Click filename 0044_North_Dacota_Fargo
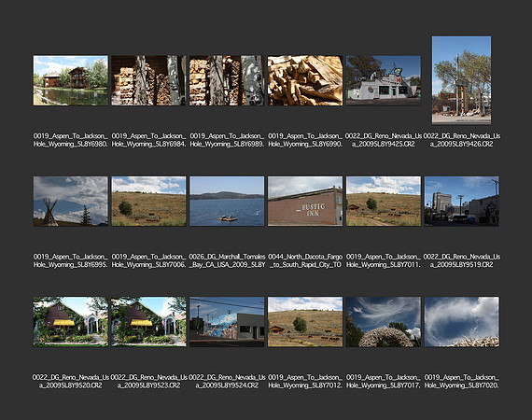This screenshot has height=420, width=532. coord(305,261)
